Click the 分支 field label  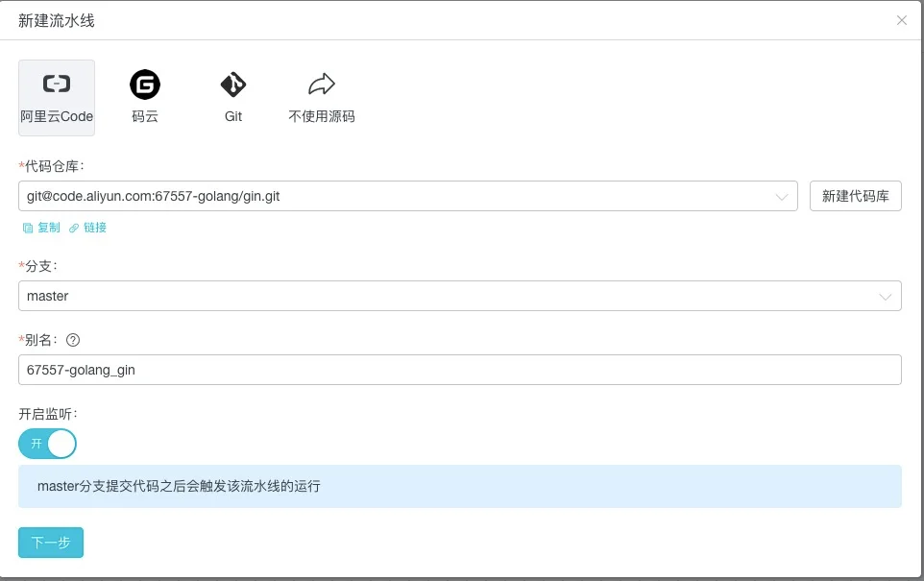[38, 266]
